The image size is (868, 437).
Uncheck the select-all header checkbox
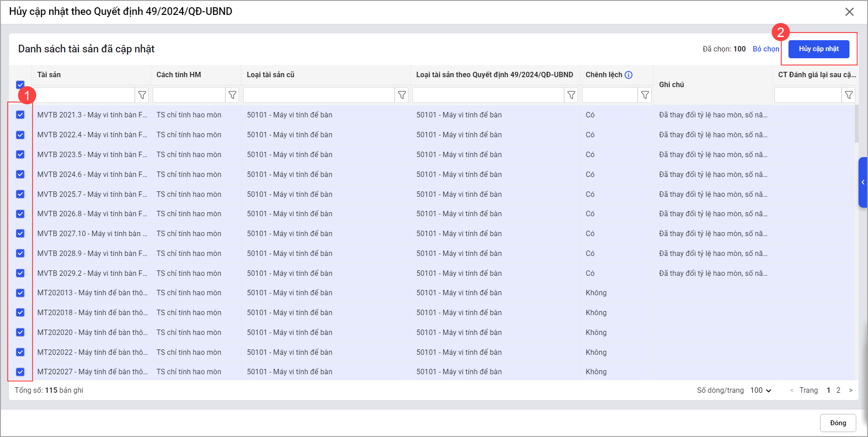(20, 84)
